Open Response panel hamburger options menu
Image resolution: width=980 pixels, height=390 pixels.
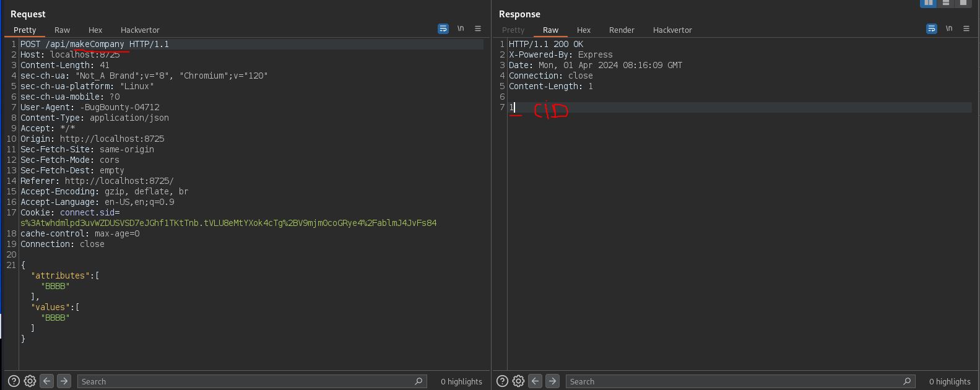[x=966, y=28]
